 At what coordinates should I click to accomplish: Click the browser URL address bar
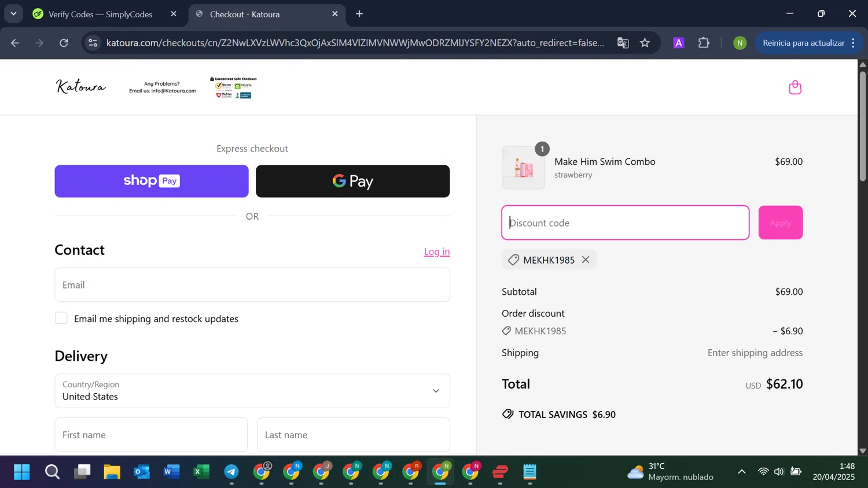355,43
